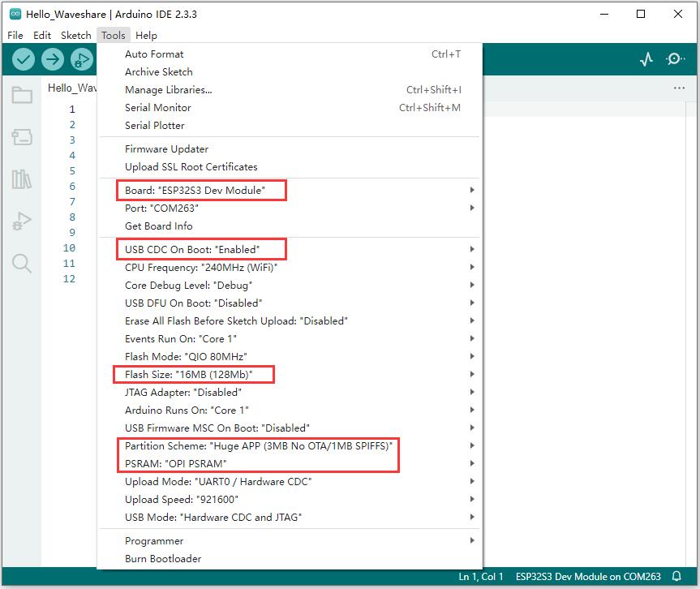Click Get Board Info
This screenshot has width=700, height=589.
[158, 226]
